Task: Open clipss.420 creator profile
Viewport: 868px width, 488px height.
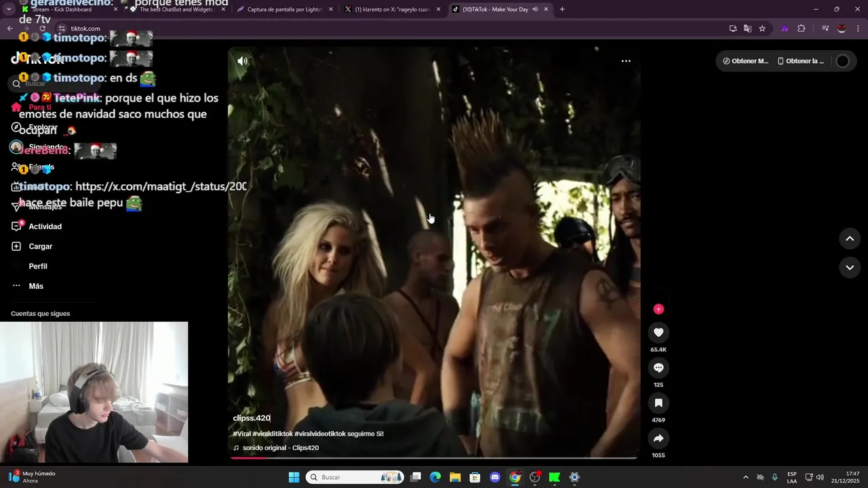Action: point(252,418)
